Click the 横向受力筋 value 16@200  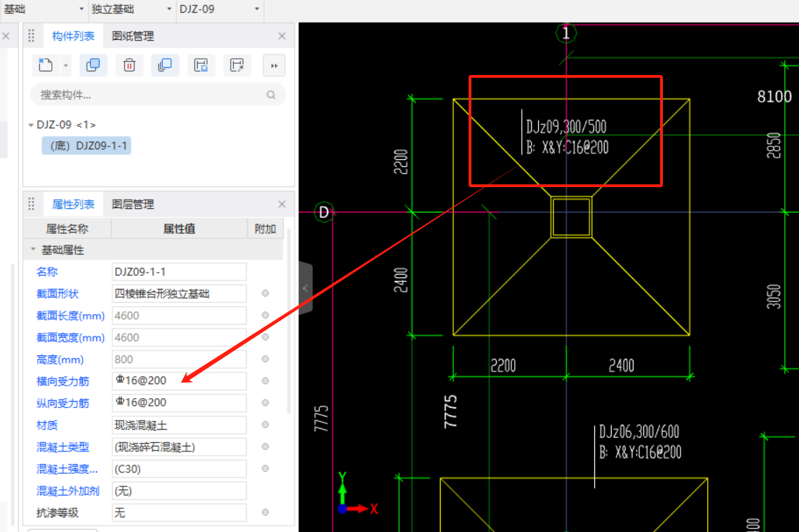click(x=179, y=381)
